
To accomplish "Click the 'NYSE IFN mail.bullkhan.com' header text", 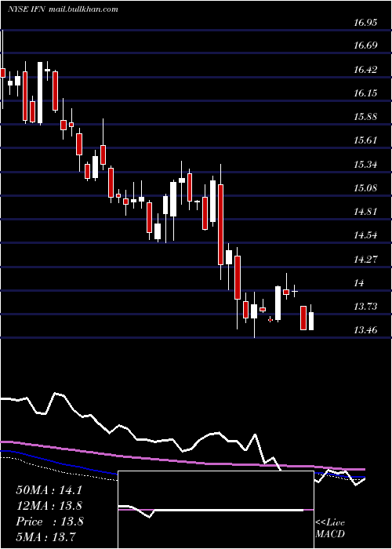I will click(63, 9).
